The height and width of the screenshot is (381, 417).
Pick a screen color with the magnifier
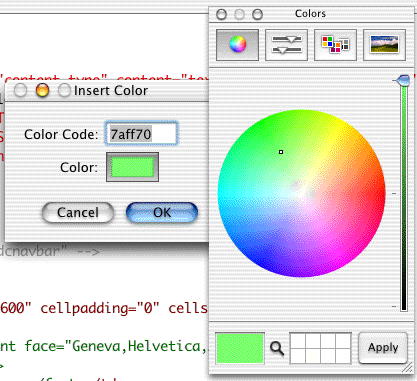(277, 348)
